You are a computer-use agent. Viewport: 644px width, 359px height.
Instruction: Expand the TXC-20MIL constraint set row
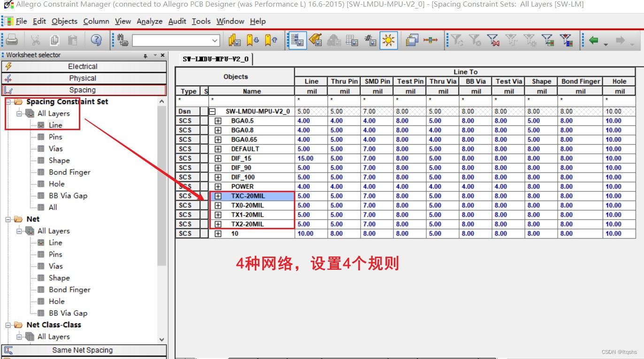tap(218, 196)
